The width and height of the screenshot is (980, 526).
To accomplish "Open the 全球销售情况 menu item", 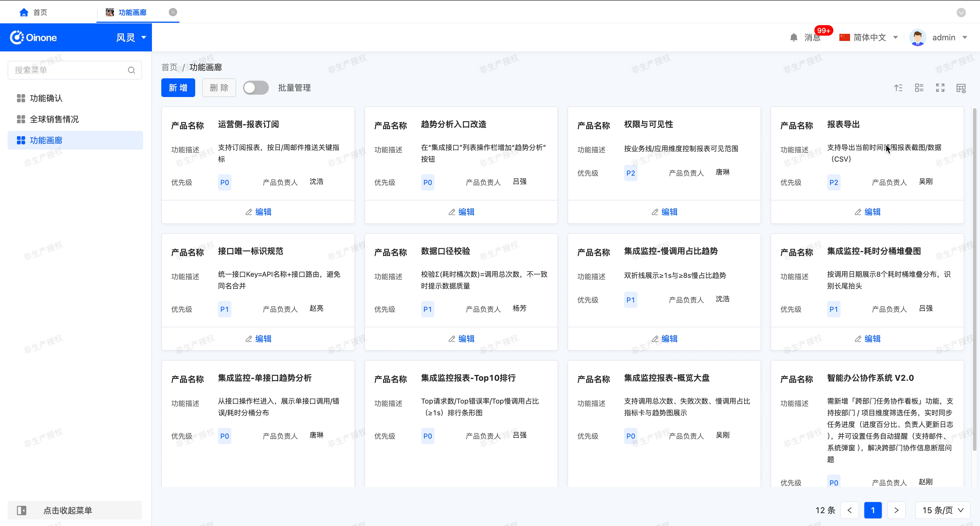I will click(54, 119).
